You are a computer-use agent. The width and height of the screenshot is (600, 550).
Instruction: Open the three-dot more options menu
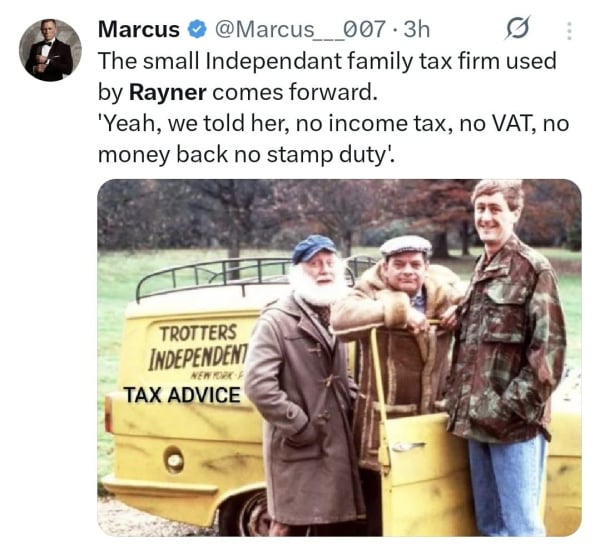tap(569, 30)
